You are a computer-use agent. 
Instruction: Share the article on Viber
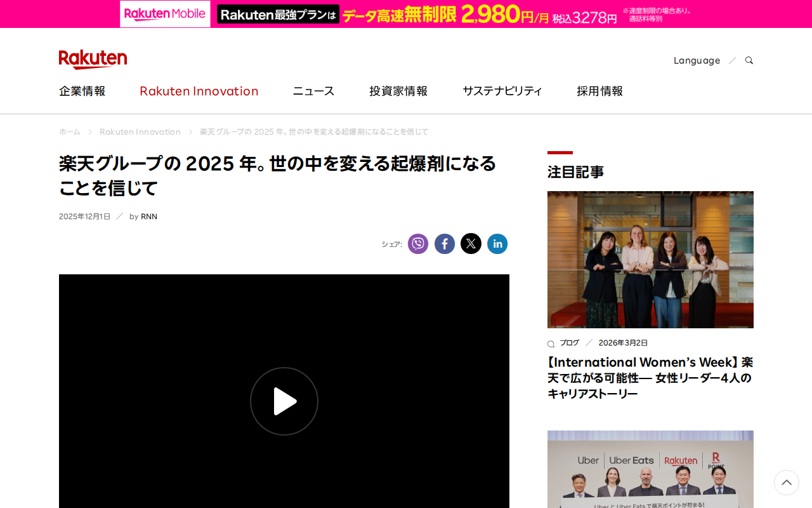point(417,243)
